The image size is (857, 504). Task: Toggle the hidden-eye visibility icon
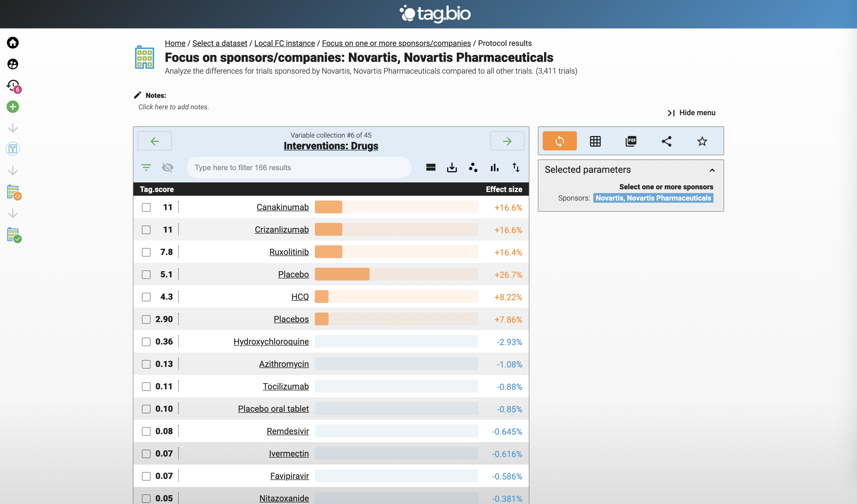tap(167, 167)
